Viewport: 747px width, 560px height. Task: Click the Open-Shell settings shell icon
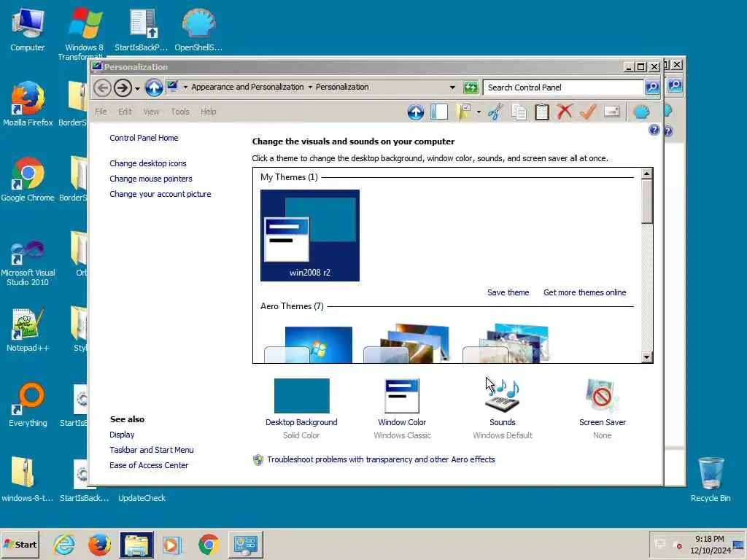pyautogui.click(x=641, y=112)
